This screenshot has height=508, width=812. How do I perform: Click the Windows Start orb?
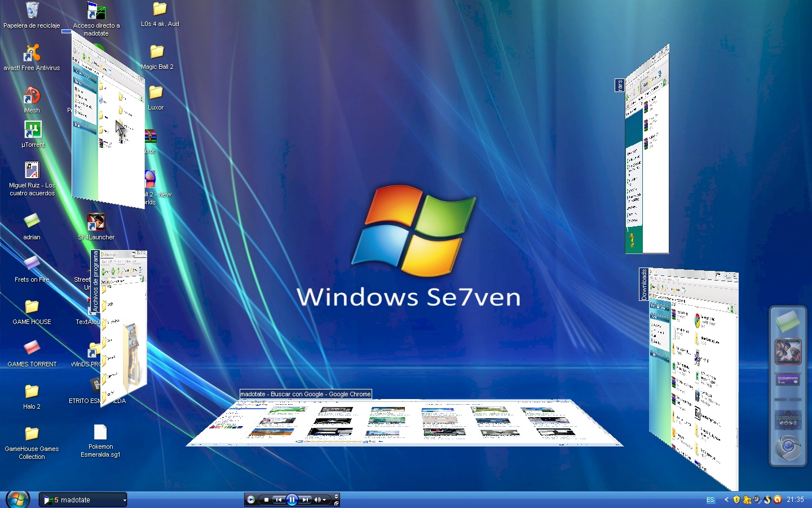pyautogui.click(x=17, y=500)
